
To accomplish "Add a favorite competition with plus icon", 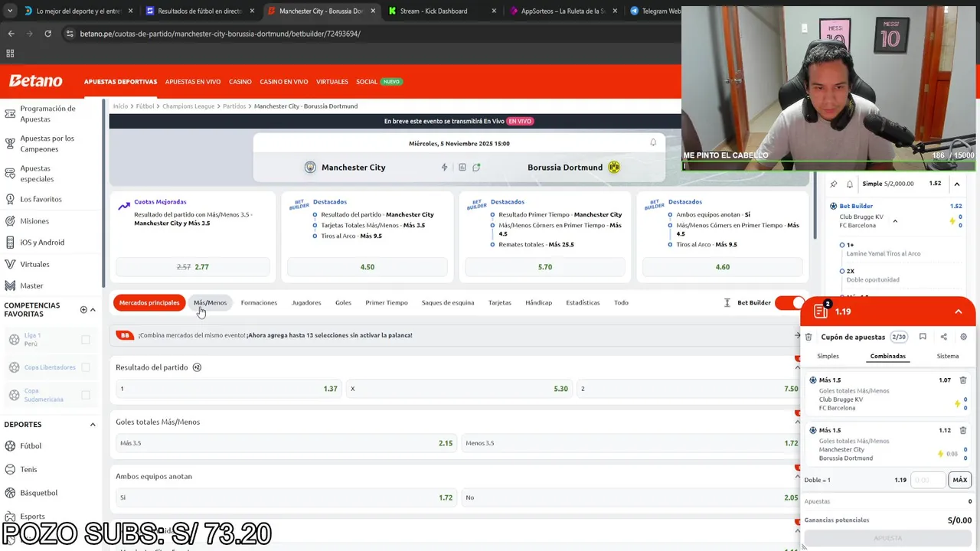I will coord(83,310).
